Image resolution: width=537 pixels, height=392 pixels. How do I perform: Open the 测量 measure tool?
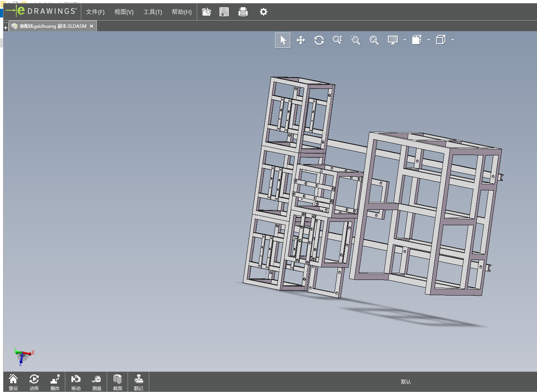(x=97, y=382)
